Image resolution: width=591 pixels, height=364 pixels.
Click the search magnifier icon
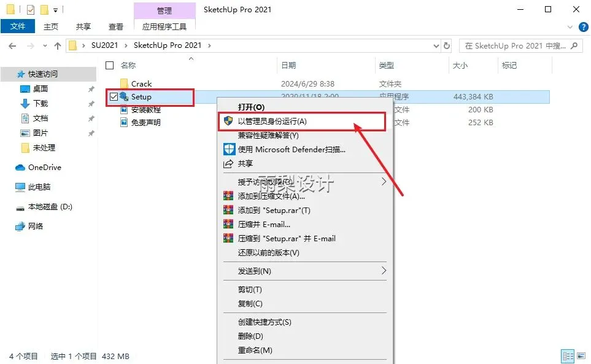[574, 45]
